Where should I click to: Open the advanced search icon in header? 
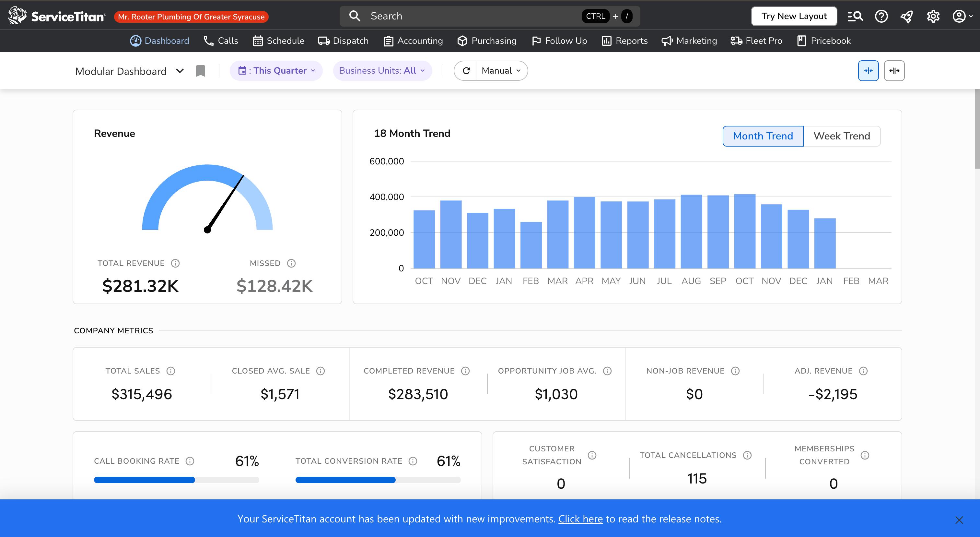pyautogui.click(x=855, y=16)
